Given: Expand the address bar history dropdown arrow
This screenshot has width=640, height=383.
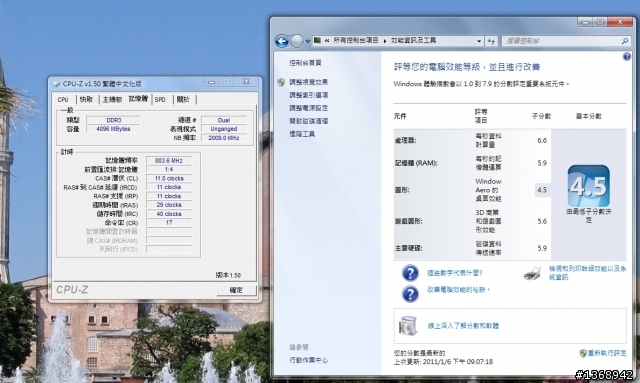Looking at the screenshot, I should [479, 41].
